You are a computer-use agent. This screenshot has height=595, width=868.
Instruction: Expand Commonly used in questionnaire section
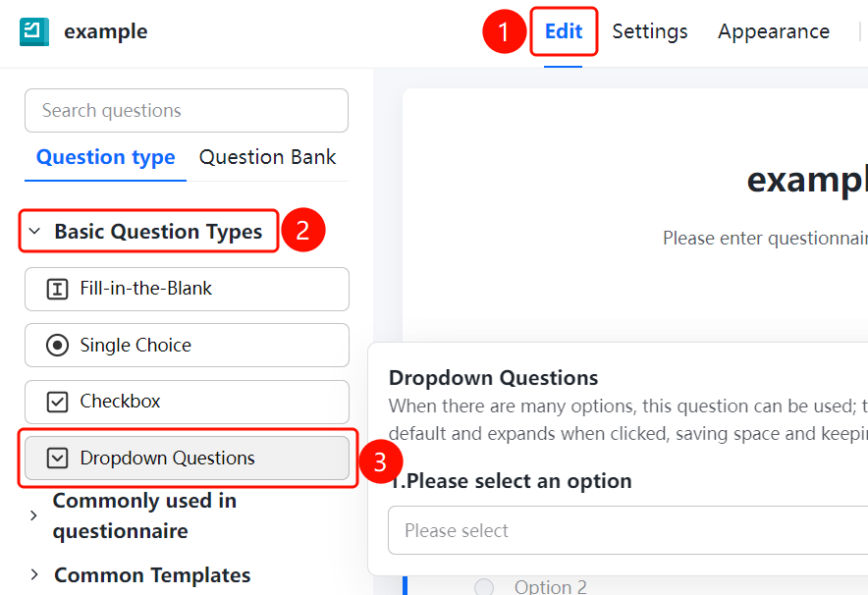(33, 515)
